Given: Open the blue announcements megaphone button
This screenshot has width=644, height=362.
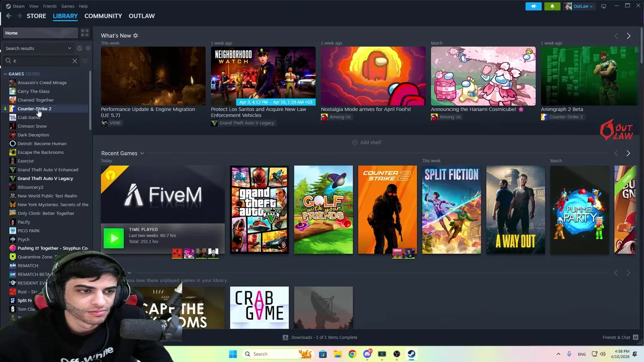Looking at the screenshot, I should (x=534, y=6).
